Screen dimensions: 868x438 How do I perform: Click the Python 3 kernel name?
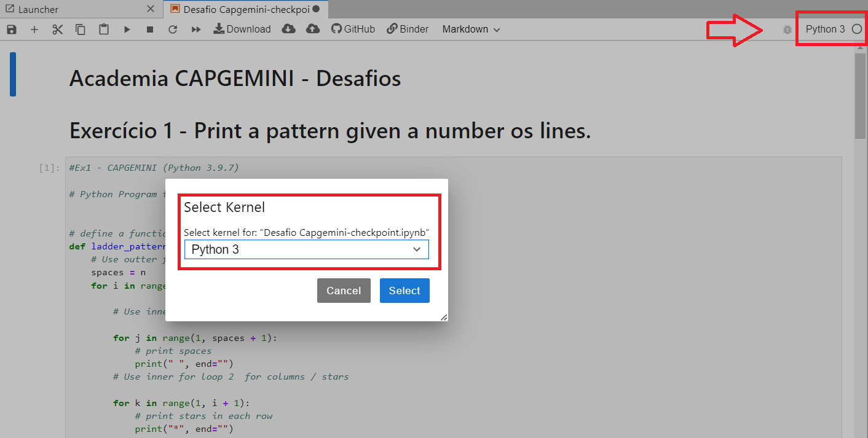(x=825, y=29)
